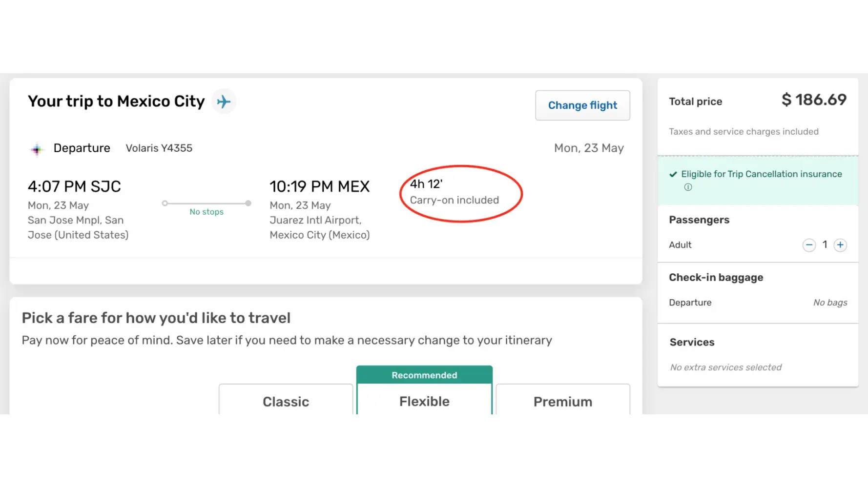868x488 pixels.
Task: Select the Classic fare tab
Action: (x=286, y=402)
